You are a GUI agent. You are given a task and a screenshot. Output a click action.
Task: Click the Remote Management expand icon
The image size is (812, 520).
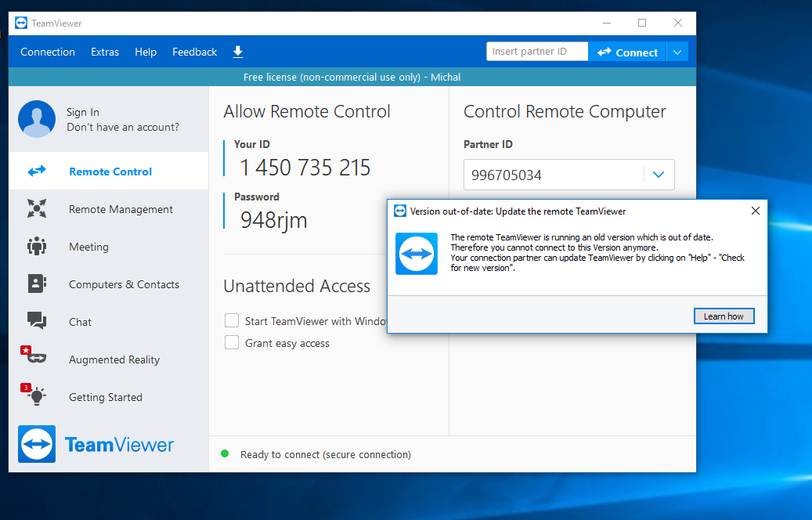37,209
